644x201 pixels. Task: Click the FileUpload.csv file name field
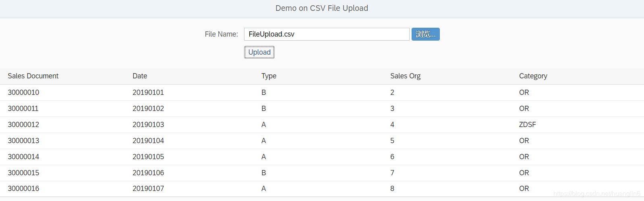327,34
